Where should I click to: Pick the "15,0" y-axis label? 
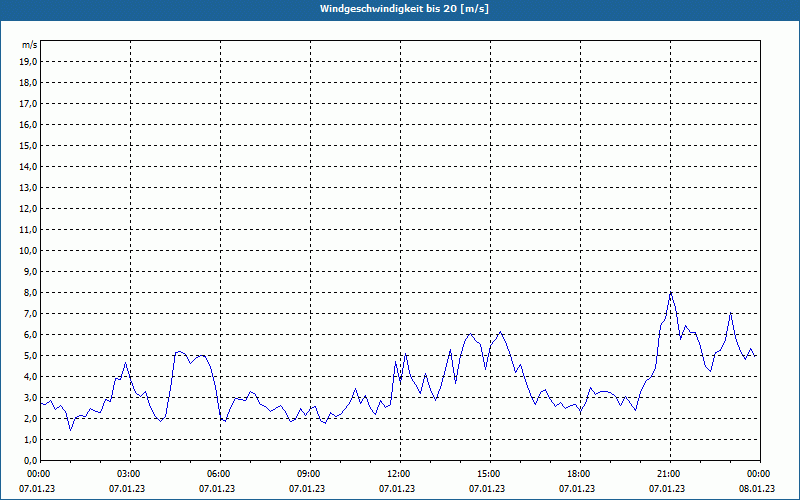click(x=29, y=145)
